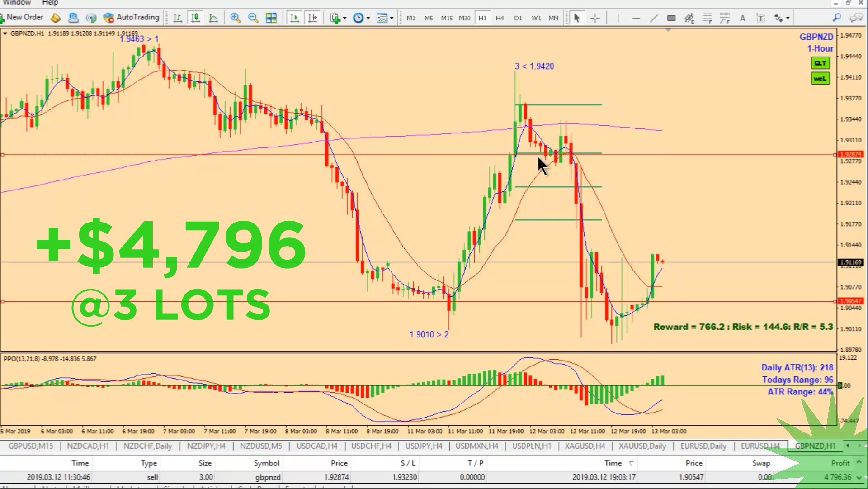The height and width of the screenshot is (489, 868).
Task: Click the Symbol column header
Action: tap(266, 463)
